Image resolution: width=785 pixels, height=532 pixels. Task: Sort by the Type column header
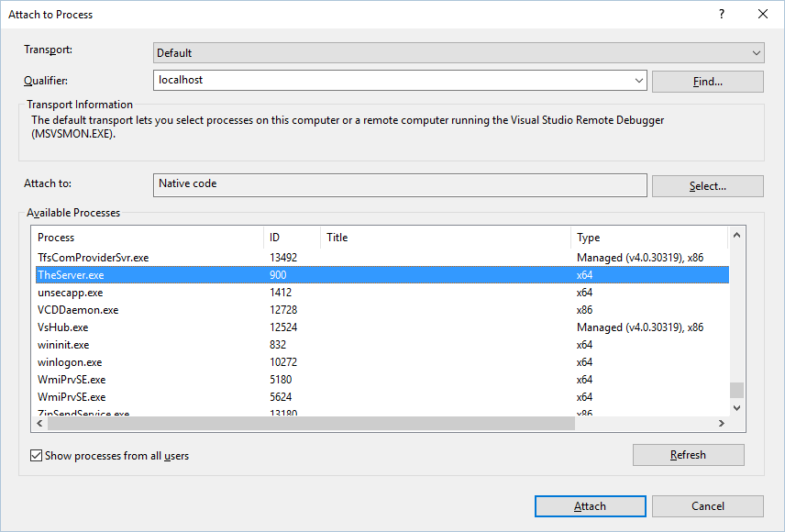648,238
